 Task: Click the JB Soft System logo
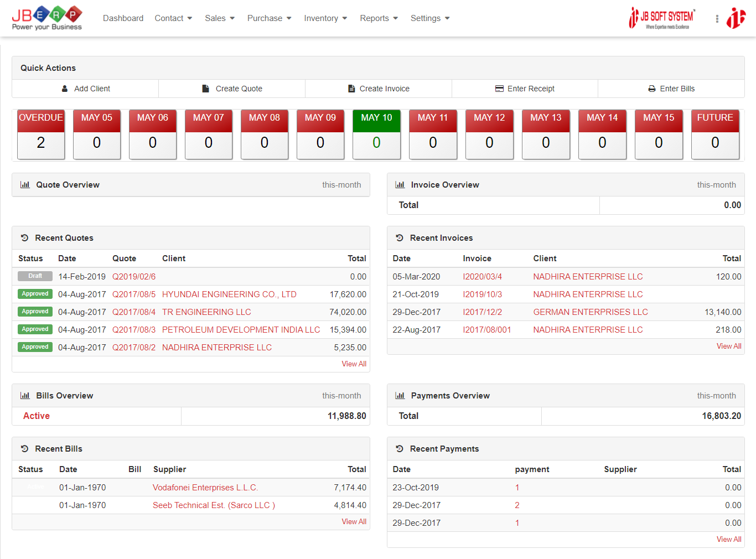662,18
